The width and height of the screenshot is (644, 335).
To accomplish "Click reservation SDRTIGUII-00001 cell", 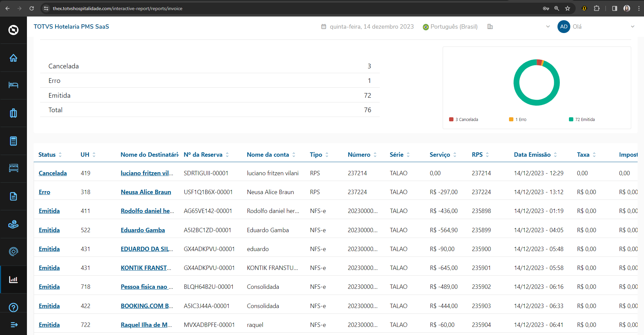I will tap(206, 173).
